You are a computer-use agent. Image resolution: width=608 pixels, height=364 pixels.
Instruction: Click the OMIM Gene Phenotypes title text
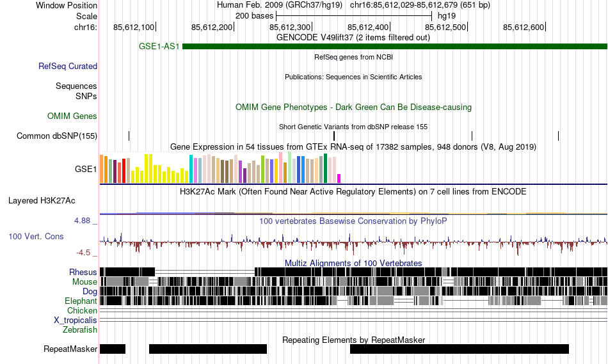pyautogui.click(x=354, y=107)
